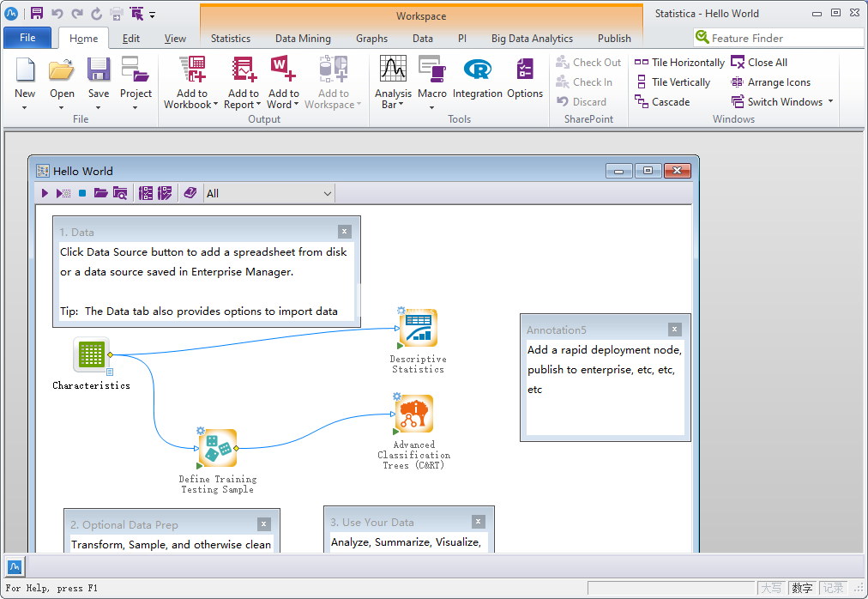Click the help book icon in workspace toolbar
This screenshot has width=868, height=599.
190,193
